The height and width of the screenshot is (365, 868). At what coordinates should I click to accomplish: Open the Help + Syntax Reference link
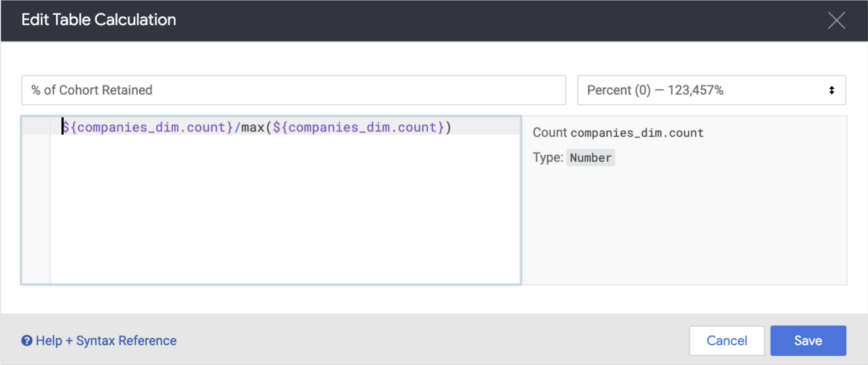[106, 341]
